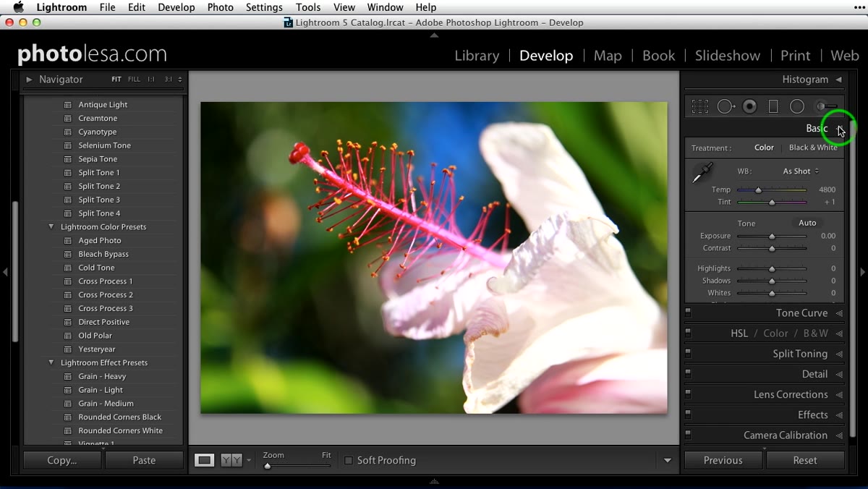Image resolution: width=868 pixels, height=489 pixels.
Task: Open the WB As Shot dropdown
Action: pyautogui.click(x=801, y=171)
